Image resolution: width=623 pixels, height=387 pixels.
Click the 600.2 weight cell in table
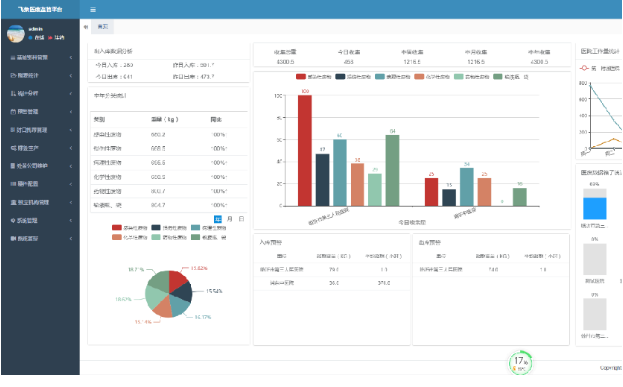click(158, 135)
